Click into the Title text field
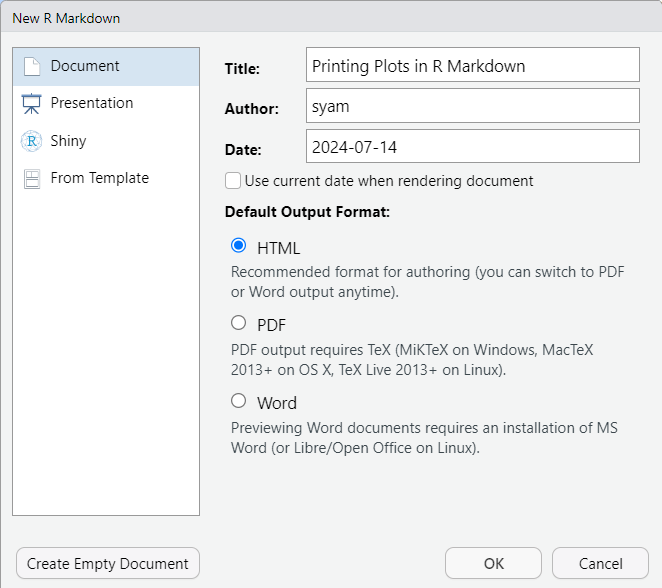This screenshot has height=588, width=662. click(x=472, y=66)
